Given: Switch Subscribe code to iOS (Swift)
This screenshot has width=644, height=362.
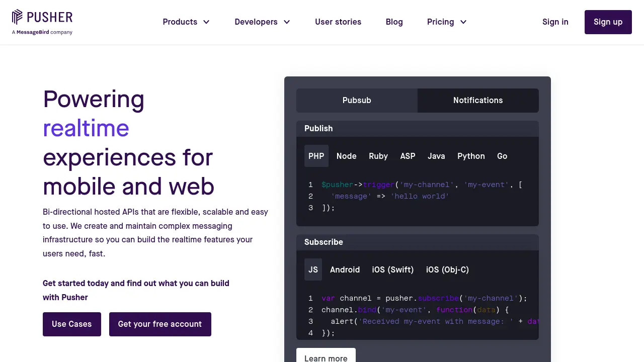Looking at the screenshot, I should coord(393,269).
